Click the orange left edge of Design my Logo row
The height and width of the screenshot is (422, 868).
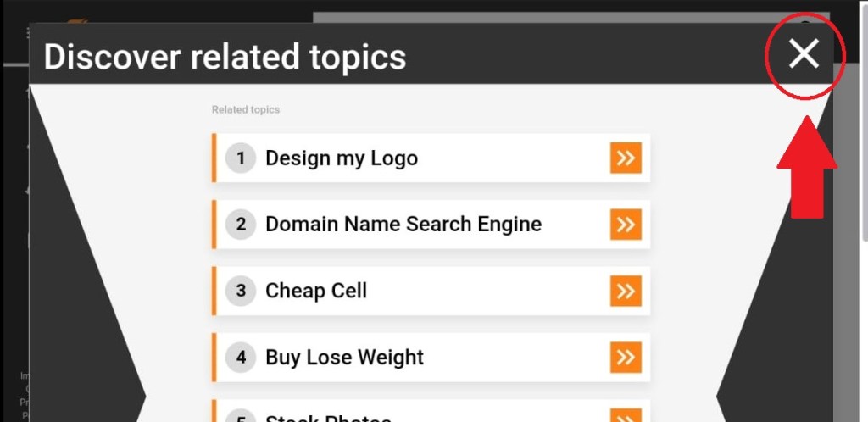click(x=214, y=158)
